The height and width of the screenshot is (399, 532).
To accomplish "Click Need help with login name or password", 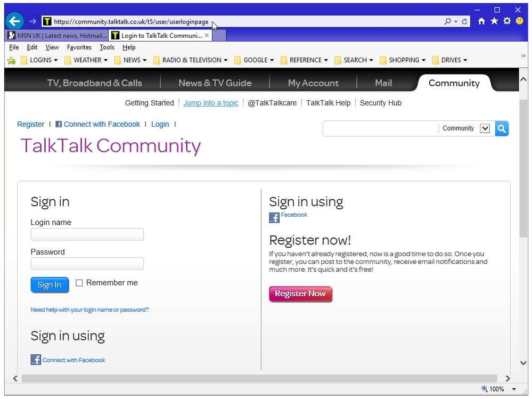I will (x=89, y=310).
